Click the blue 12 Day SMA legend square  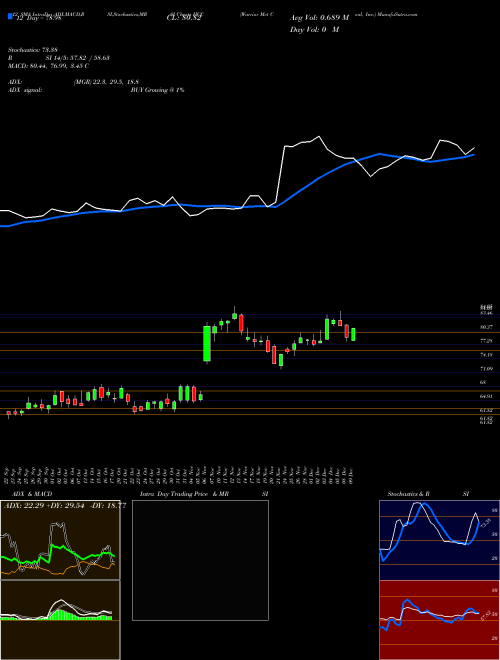pyautogui.click(x=10, y=17)
